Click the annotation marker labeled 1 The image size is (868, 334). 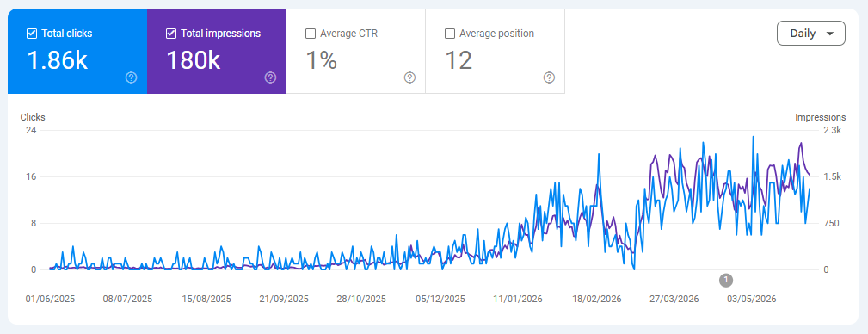(726, 280)
